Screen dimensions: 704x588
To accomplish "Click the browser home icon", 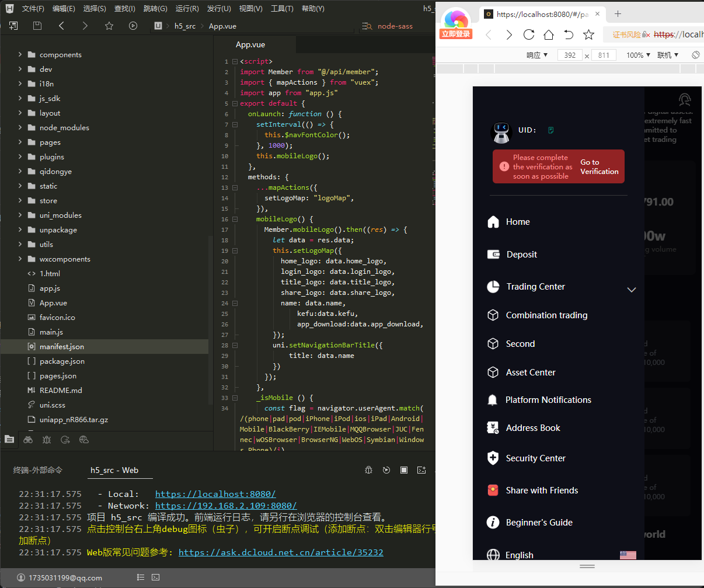I will 549,35.
